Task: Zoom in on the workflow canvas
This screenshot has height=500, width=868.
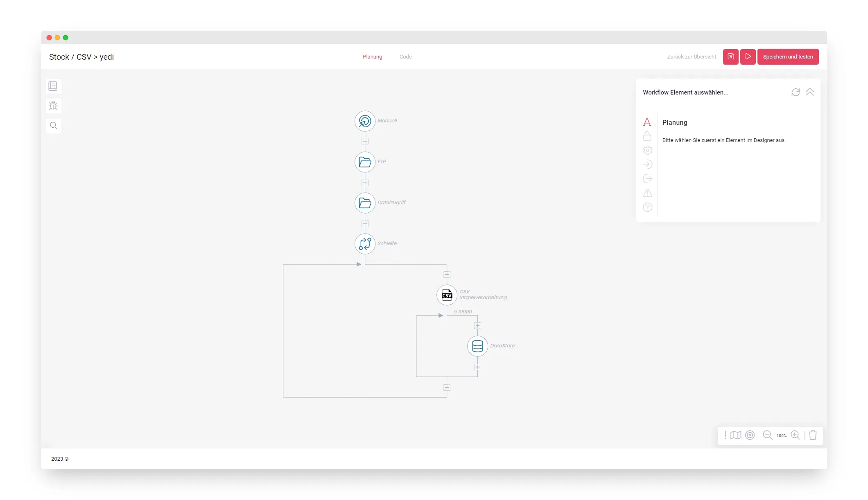Action: click(796, 435)
